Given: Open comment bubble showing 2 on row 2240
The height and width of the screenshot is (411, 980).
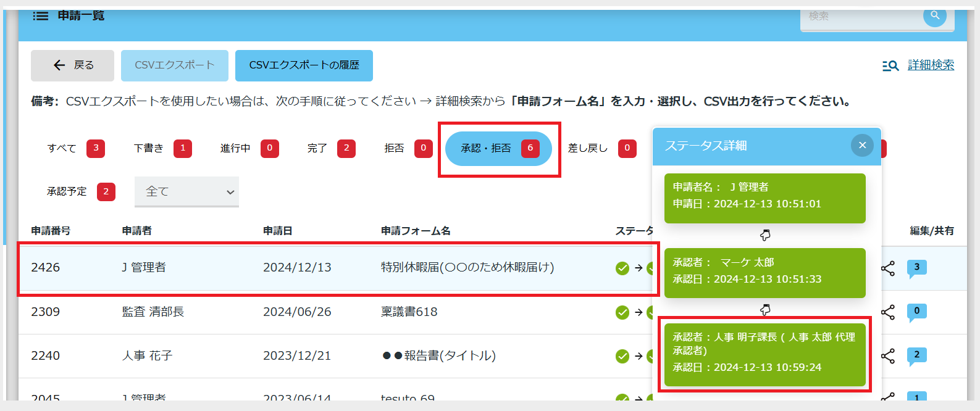Looking at the screenshot, I should [916, 355].
